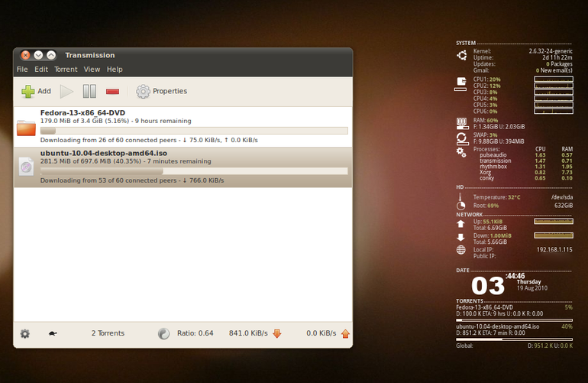
Task: Click conky ubuntu torrent progress bar
Action: point(514,339)
